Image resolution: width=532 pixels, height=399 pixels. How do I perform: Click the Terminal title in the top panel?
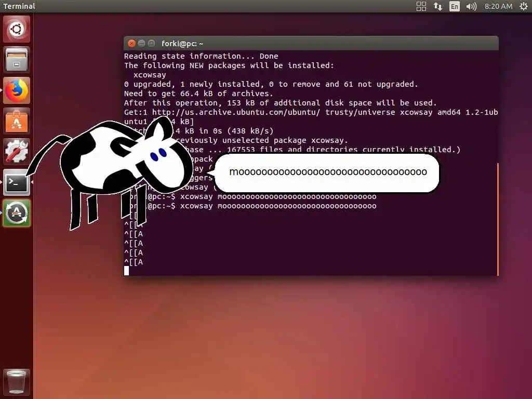[19, 6]
